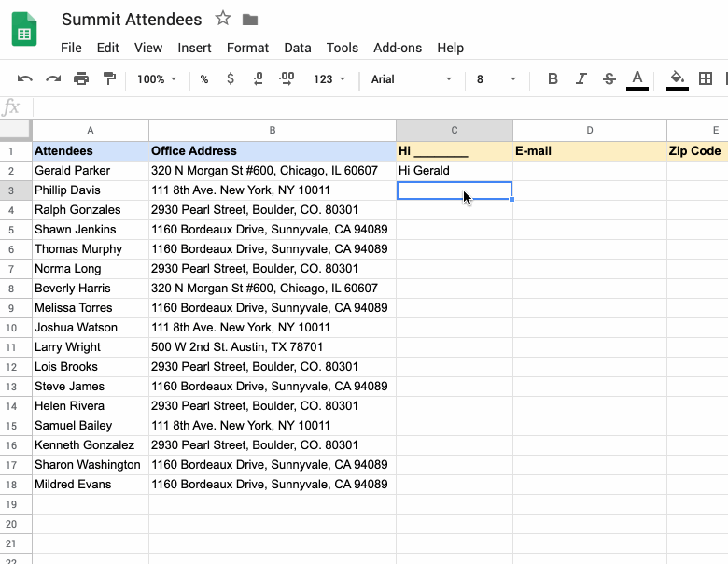Open the Arial font dropdown

[412, 79]
